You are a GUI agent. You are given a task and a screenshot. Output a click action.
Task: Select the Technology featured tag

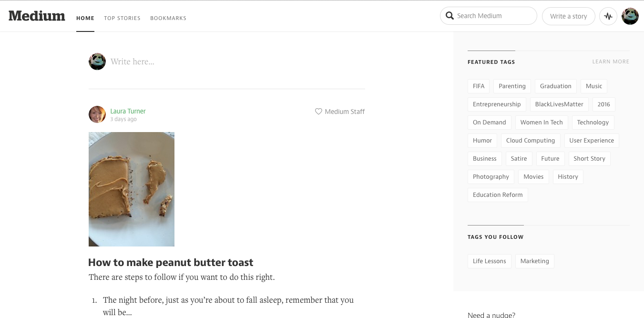pos(593,123)
